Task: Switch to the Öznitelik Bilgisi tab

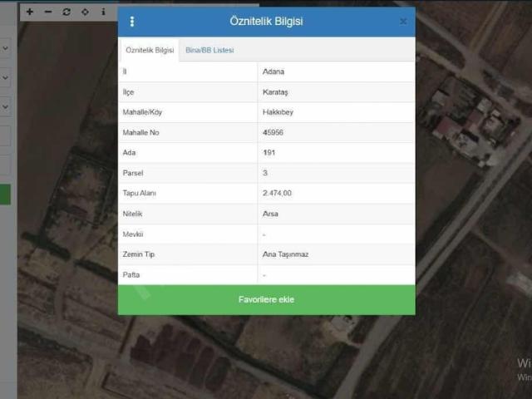Action: [x=150, y=50]
